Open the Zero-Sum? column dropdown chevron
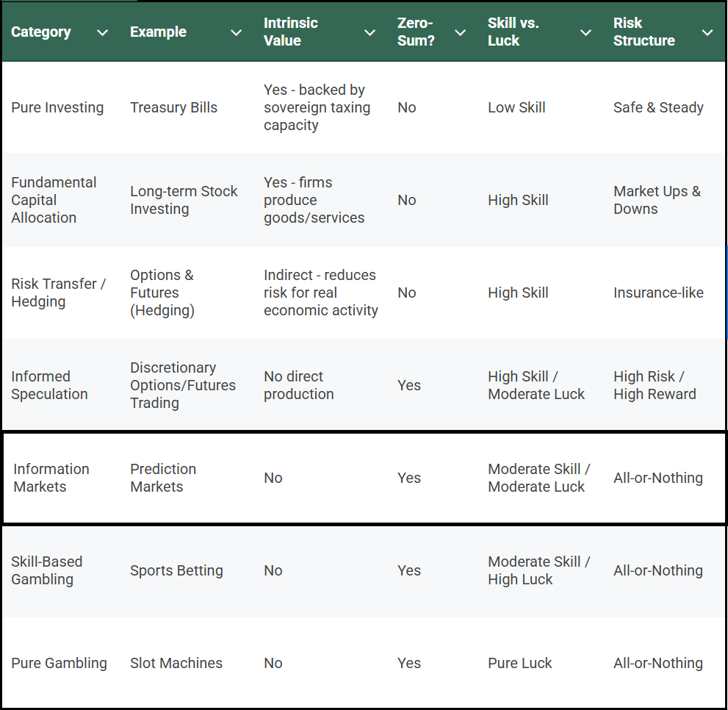 pos(460,32)
